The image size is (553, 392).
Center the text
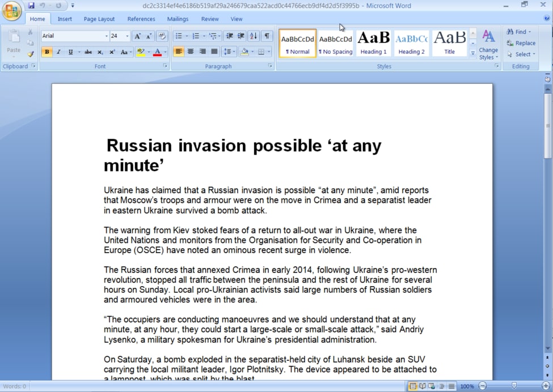pyautogui.click(x=191, y=52)
